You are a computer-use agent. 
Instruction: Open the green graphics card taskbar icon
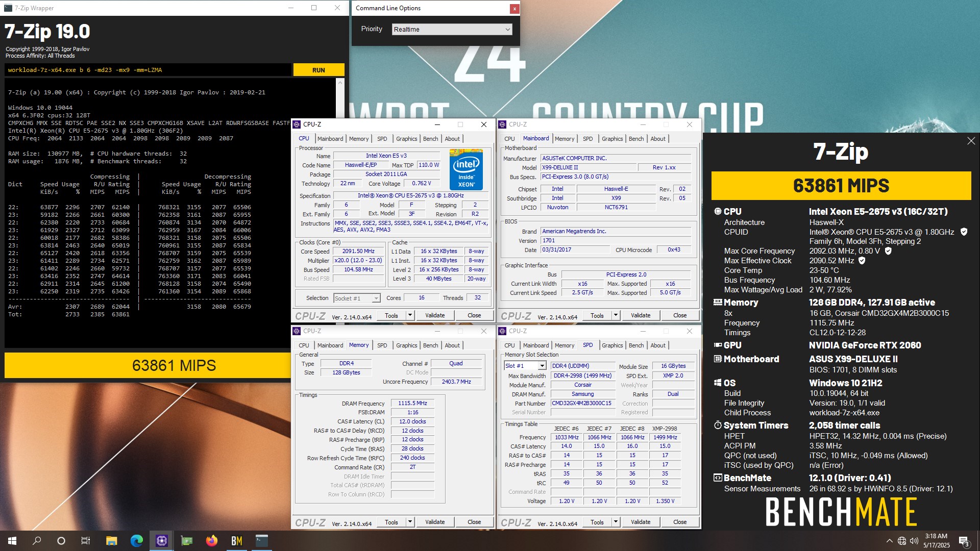click(x=187, y=541)
